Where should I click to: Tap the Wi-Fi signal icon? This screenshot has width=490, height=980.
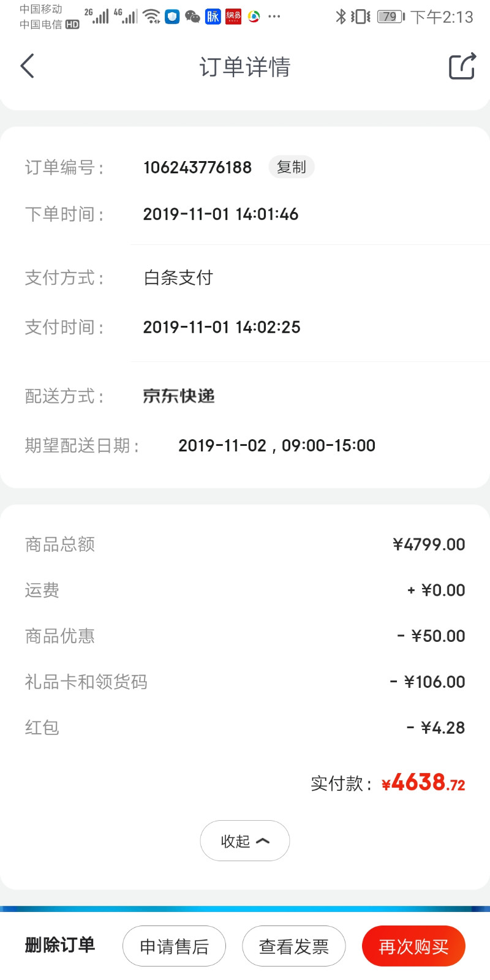point(152,17)
